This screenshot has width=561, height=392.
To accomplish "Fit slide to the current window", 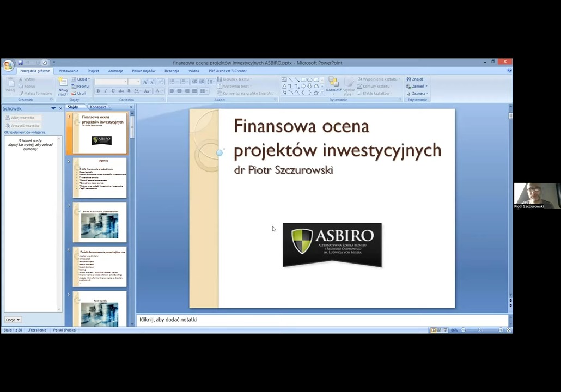I will coord(509,330).
